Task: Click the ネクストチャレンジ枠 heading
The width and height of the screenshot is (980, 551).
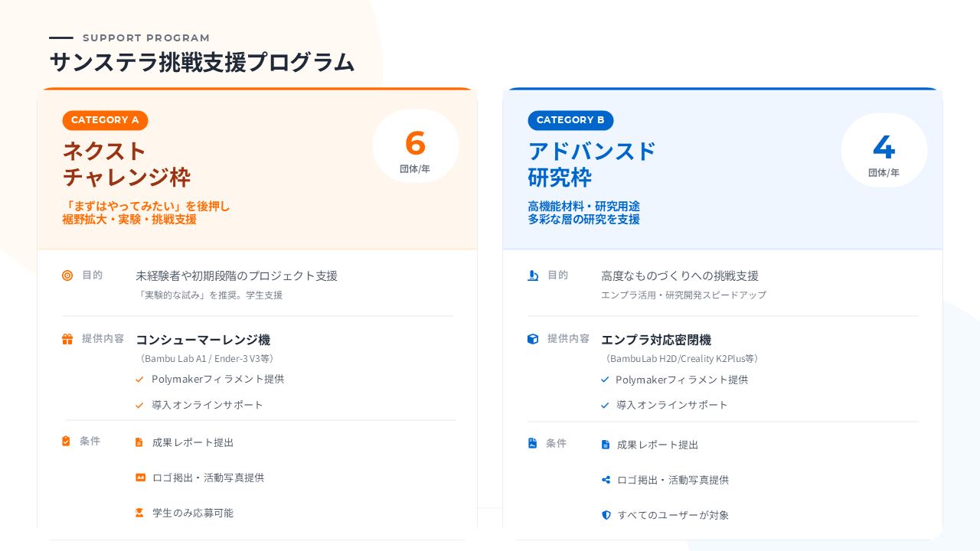Action: [x=126, y=164]
